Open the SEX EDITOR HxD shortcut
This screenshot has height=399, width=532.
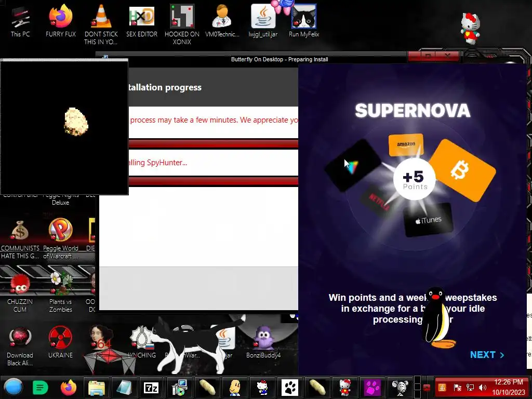click(141, 21)
